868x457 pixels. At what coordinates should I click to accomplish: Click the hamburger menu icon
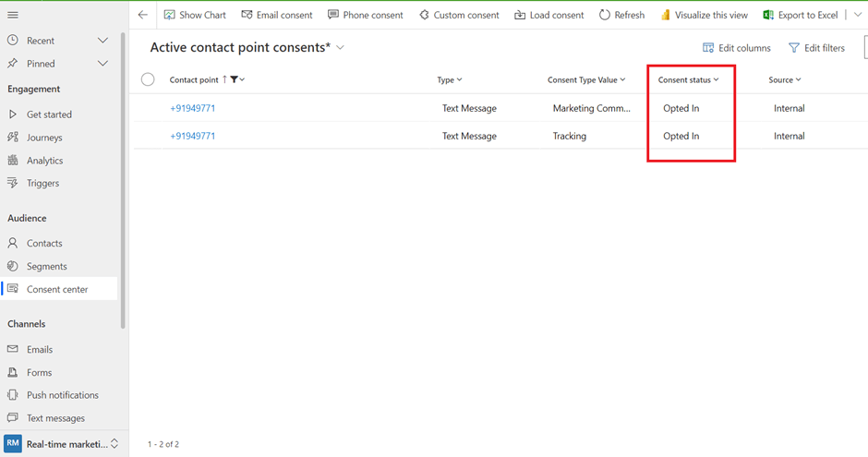pyautogui.click(x=13, y=15)
